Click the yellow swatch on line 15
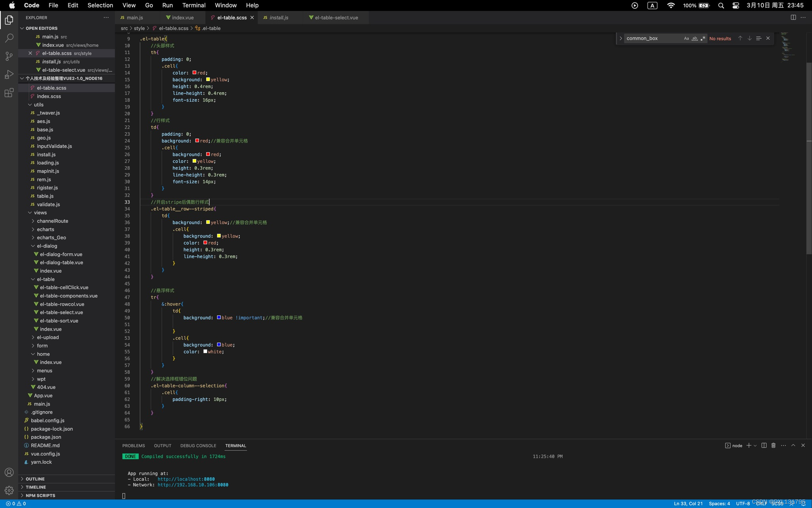812x508 pixels. point(208,79)
